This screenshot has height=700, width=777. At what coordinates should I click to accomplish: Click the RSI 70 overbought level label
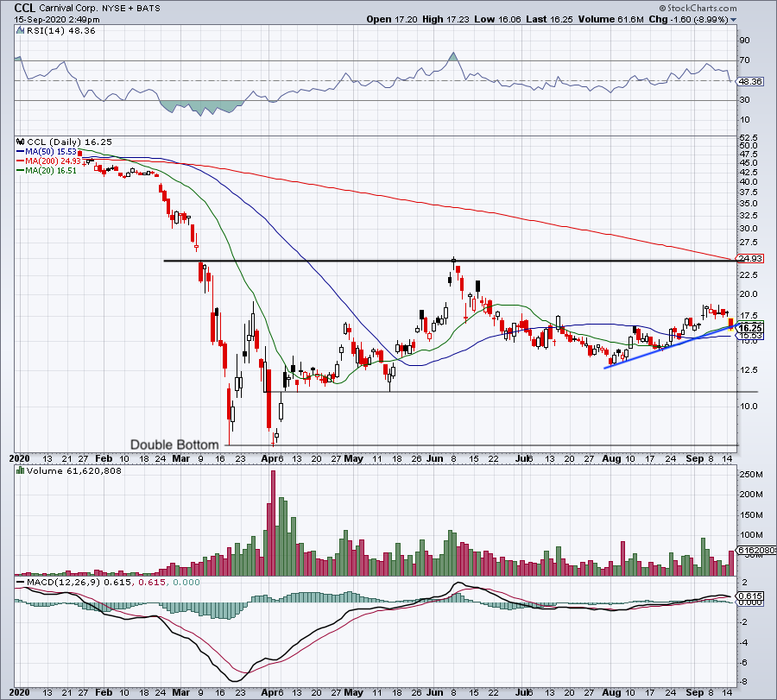[x=745, y=60]
